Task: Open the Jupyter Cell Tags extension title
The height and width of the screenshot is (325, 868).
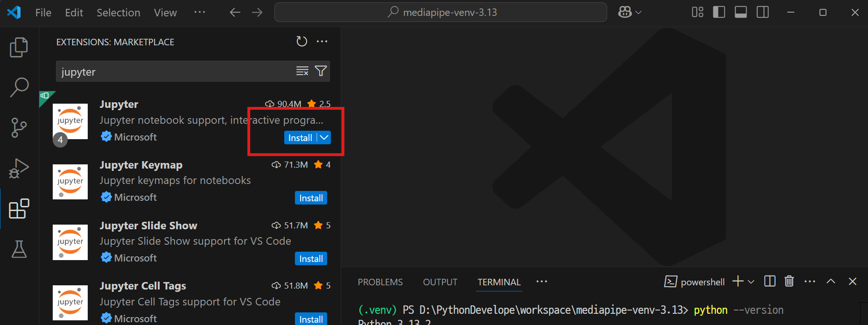Action: [x=143, y=286]
